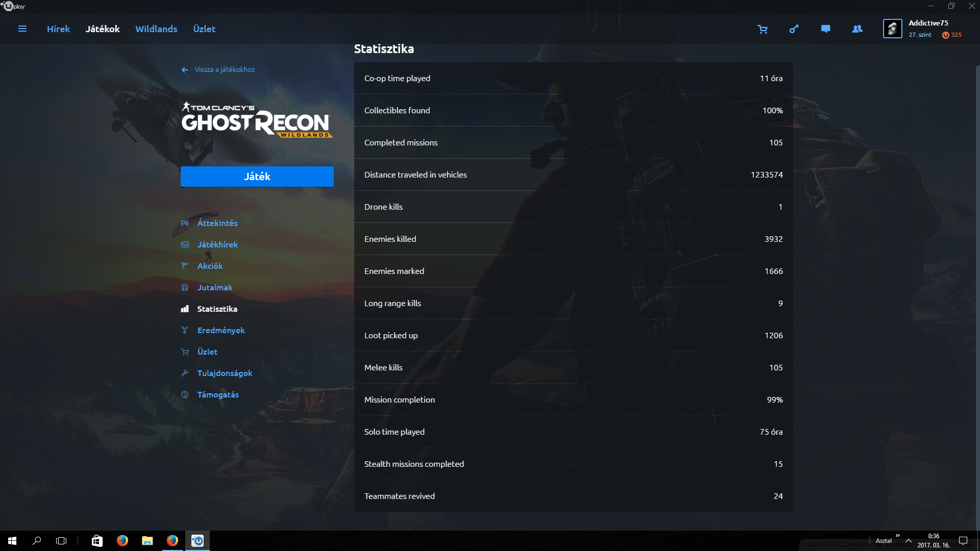Switch to the Játékok tab

pyautogui.click(x=103, y=29)
